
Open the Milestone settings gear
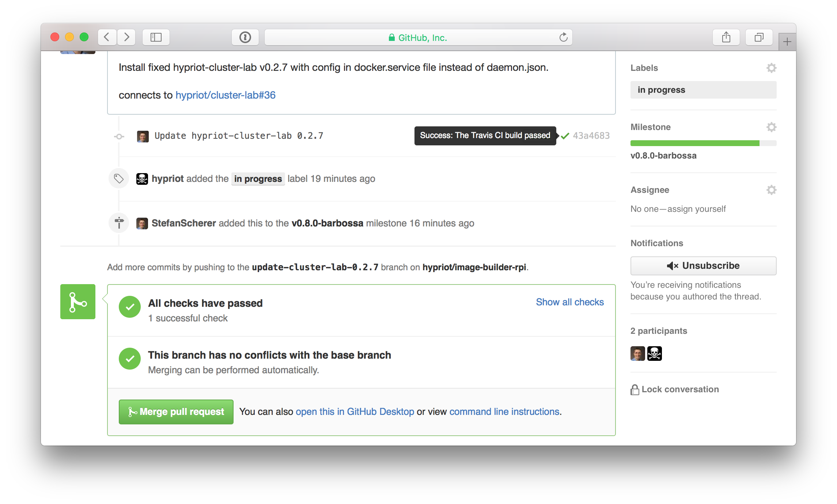[x=771, y=127]
